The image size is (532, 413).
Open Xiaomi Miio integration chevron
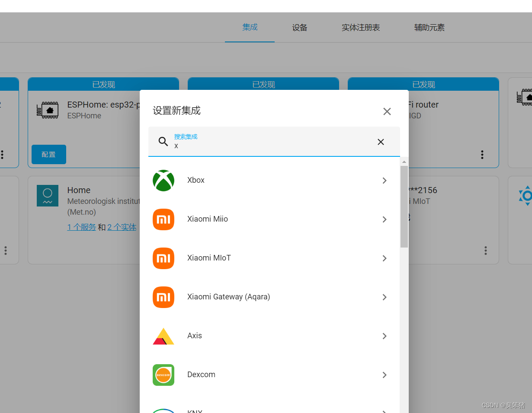click(x=385, y=219)
